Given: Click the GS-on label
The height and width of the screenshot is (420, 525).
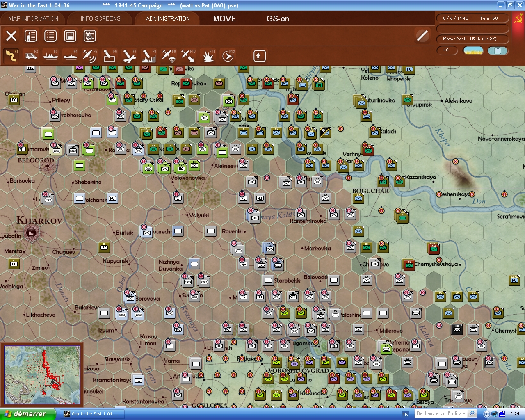Looking at the screenshot, I should coord(278,18).
